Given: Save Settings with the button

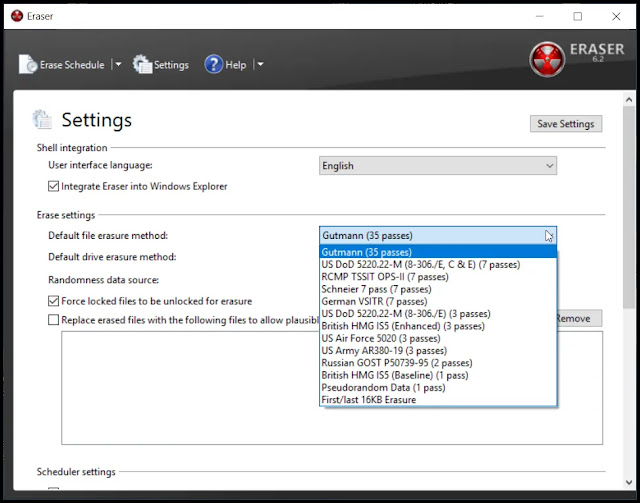Looking at the screenshot, I should 565,124.
